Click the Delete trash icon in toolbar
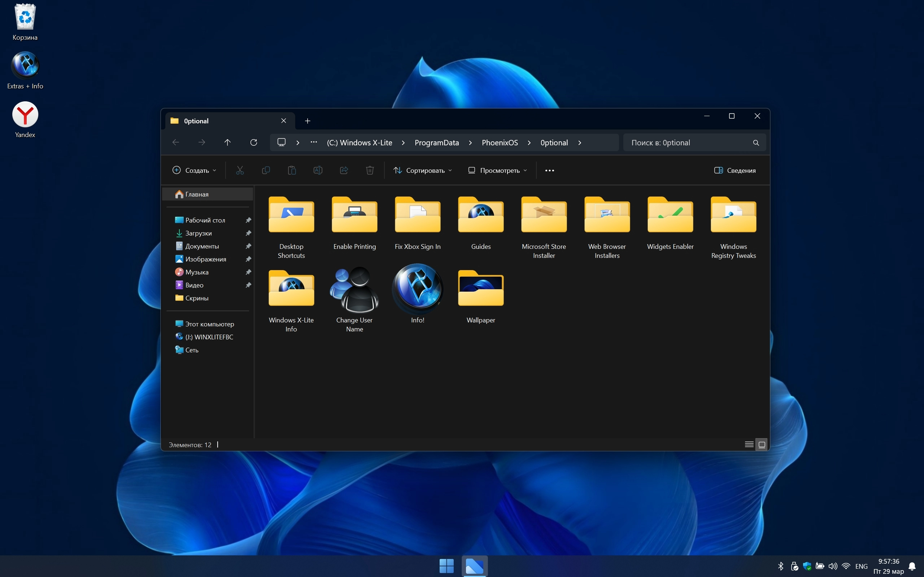Image resolution: width=924 pixels, height=577 pixels. point(370,170)
